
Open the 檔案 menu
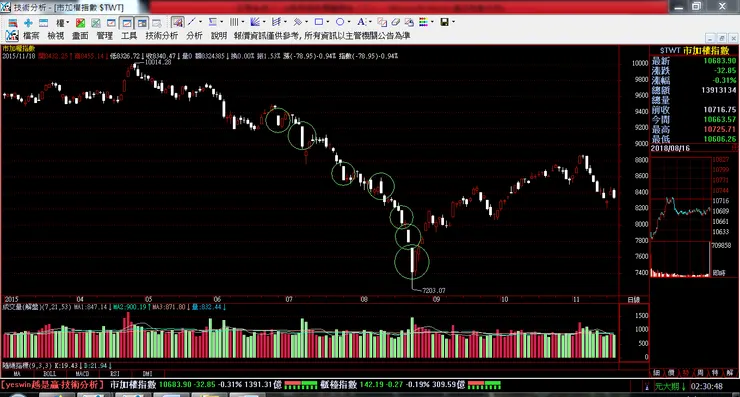pyautogui.click(x=31, y=35)
